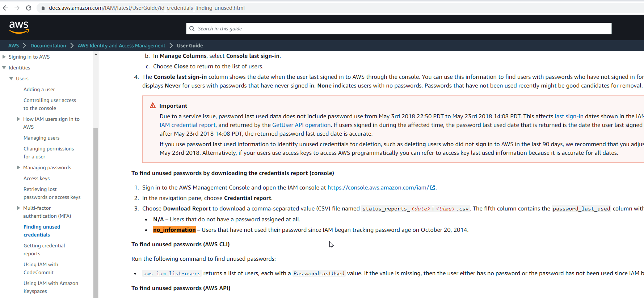Click User Guide breadcrumb
The width and height of the screenshot is (644, 298).
click(190, 46)
